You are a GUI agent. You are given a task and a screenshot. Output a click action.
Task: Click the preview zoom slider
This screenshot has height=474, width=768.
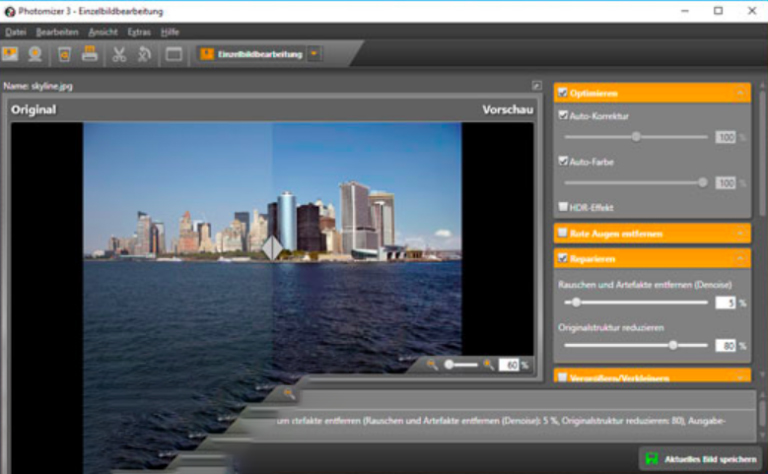(x=461, y=365)
